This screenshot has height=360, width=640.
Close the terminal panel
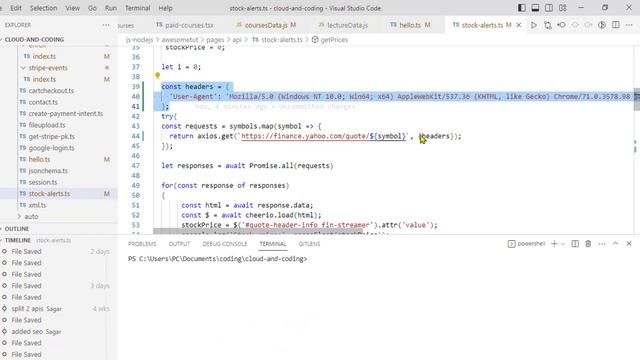(629, 244)
